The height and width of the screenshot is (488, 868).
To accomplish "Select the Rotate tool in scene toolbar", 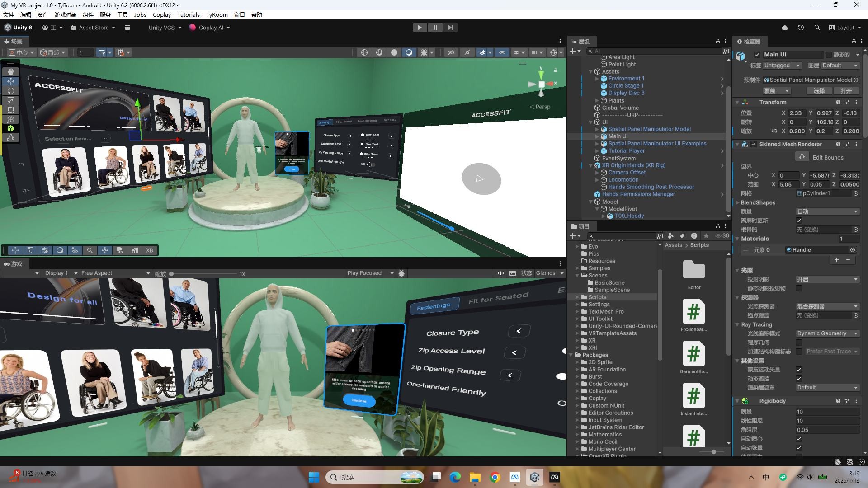I will pyautogui.click(x=11, y=90).
